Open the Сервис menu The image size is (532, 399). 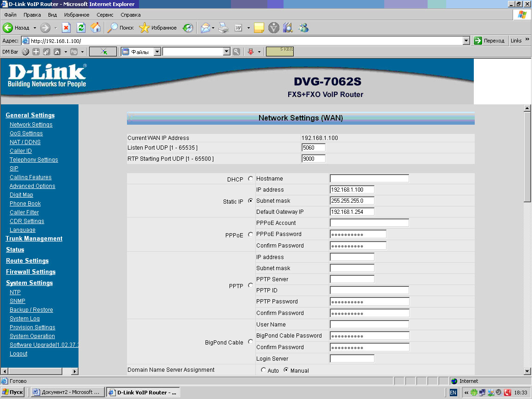click(105, 15)
